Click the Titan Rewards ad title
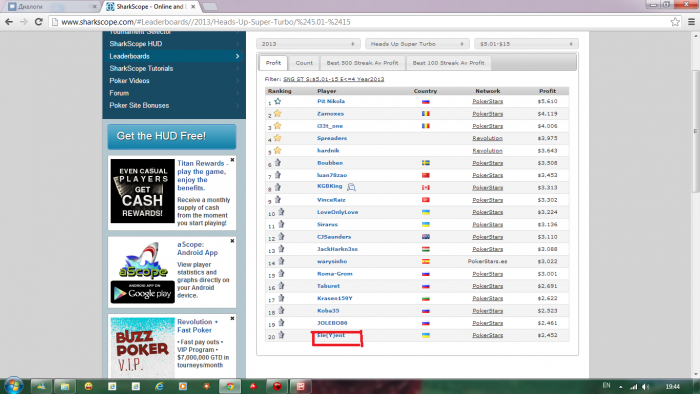 [203, 175]
